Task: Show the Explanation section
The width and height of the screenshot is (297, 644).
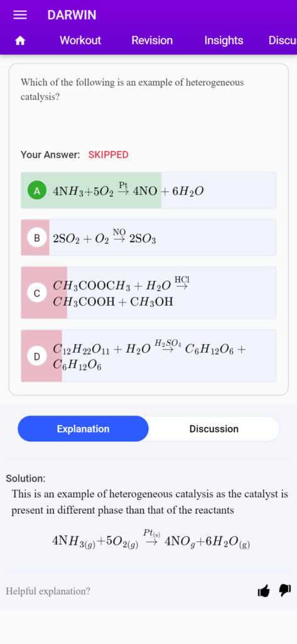Action: pos(83,429)
